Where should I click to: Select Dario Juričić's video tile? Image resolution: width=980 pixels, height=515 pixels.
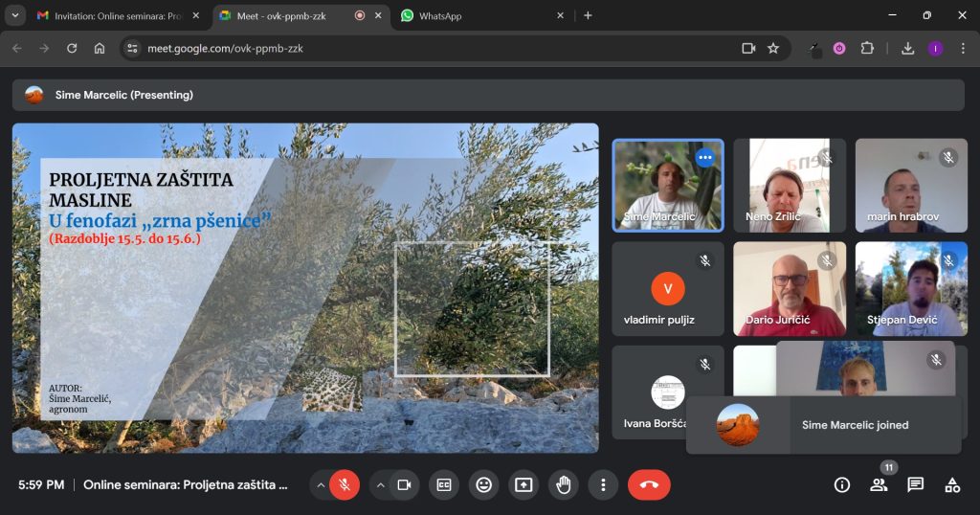click(x=790, y=287)
